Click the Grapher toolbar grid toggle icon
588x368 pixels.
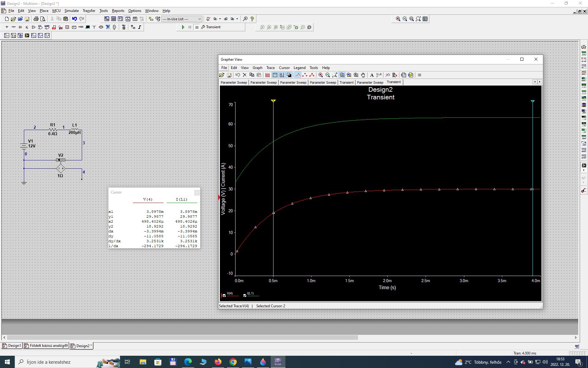[268, 75]
